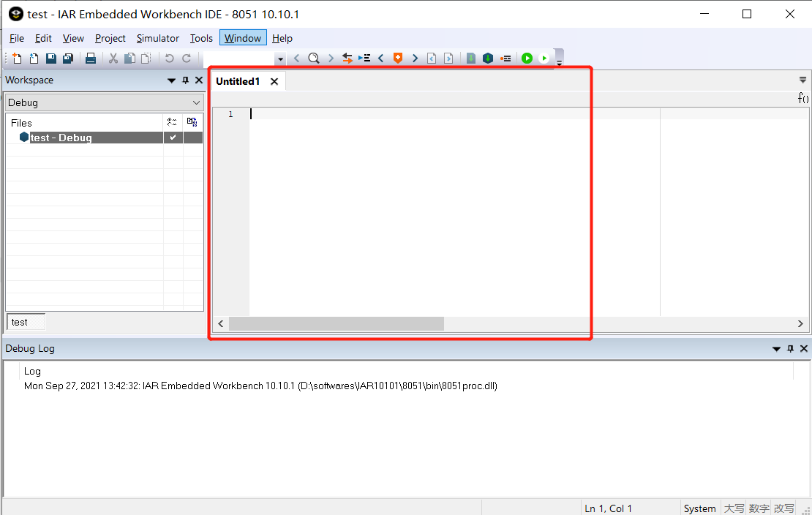
Task: Click the Navigate Backward page icon
Action: [x=432, y=58]
